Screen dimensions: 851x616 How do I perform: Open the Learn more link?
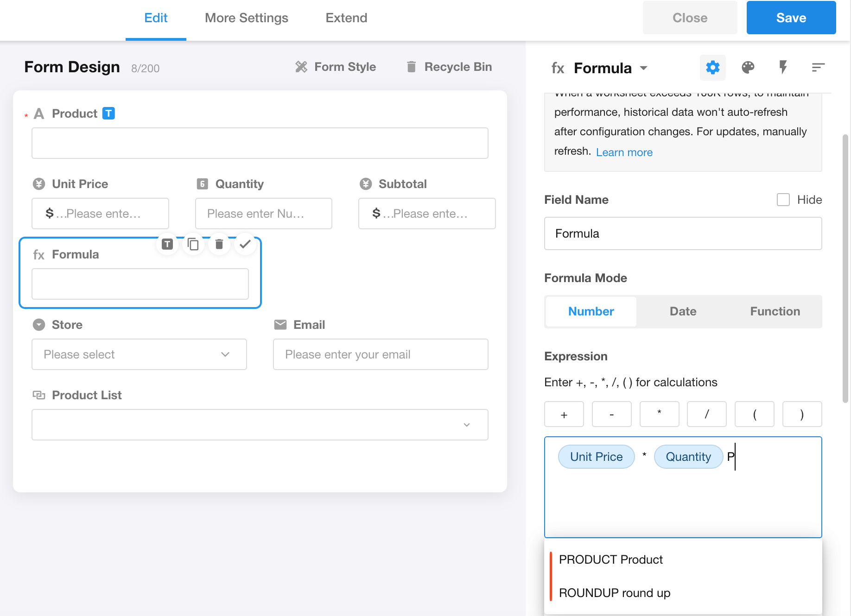point(624,152)
